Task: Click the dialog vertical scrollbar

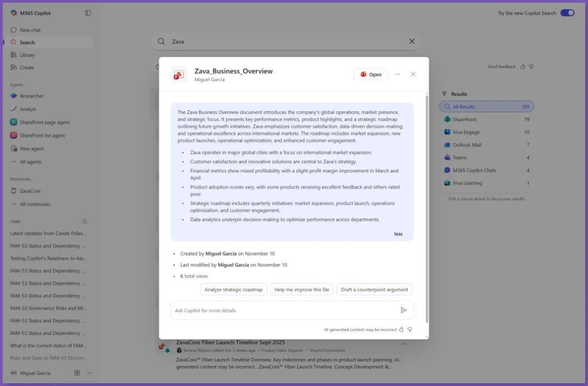Action: click(426, 209)
